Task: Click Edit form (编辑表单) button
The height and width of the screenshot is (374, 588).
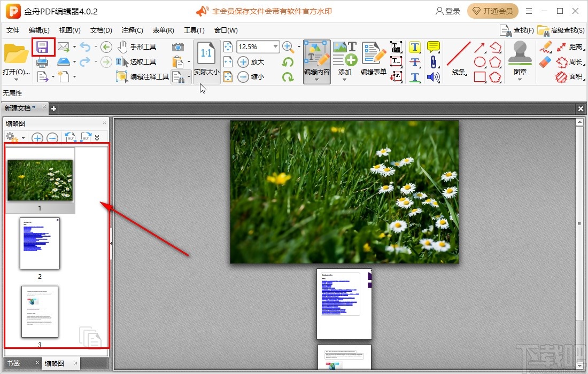Action: [x=374, y=59]
